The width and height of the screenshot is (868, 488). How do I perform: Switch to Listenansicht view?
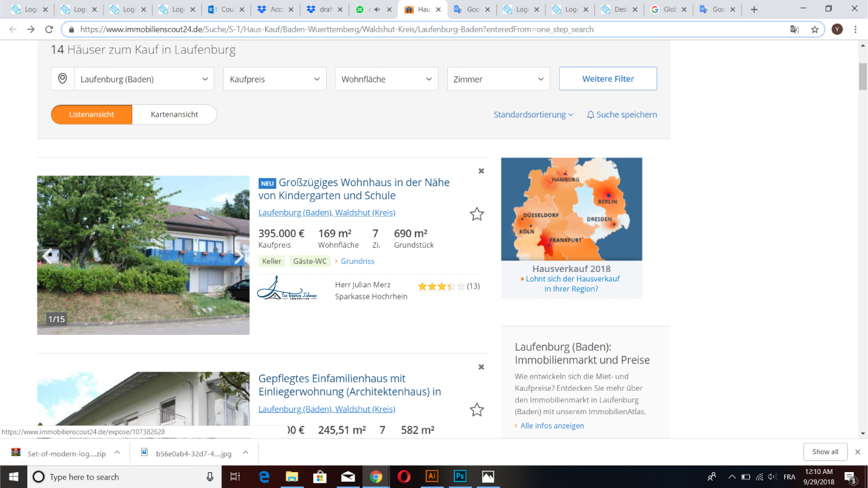point(92,114)
